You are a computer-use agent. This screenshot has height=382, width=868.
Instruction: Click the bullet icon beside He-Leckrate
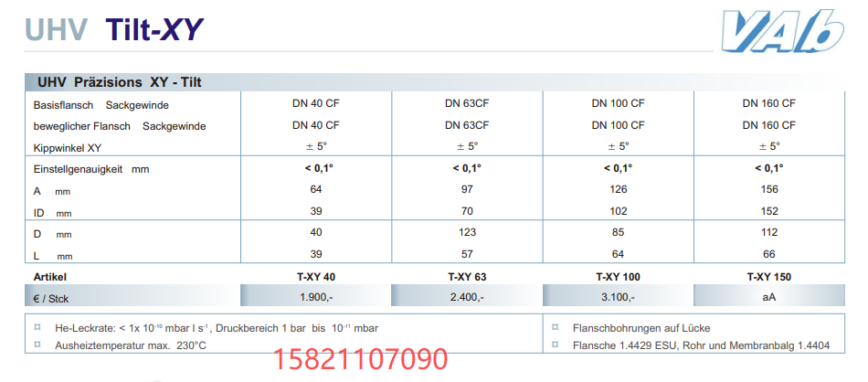point(37,327)
